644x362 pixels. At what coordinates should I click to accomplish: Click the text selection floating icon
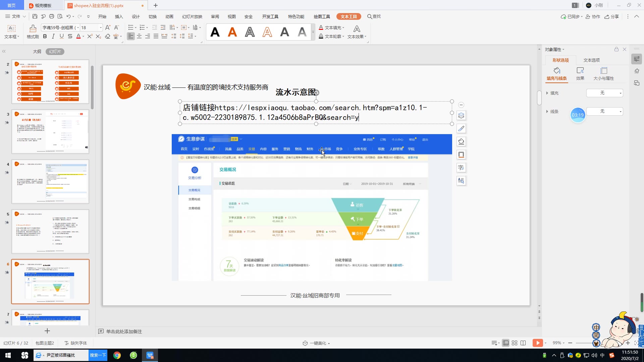pyautogui.click(x=461, y=181)
